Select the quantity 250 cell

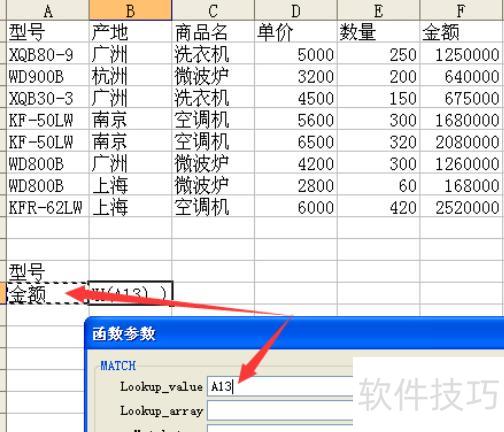(378, 53)
